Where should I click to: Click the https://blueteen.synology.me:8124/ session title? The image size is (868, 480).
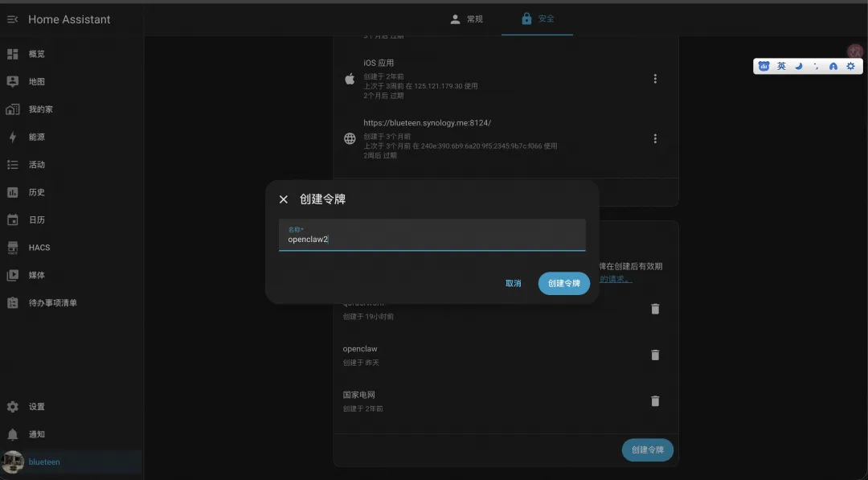point(428,123)
